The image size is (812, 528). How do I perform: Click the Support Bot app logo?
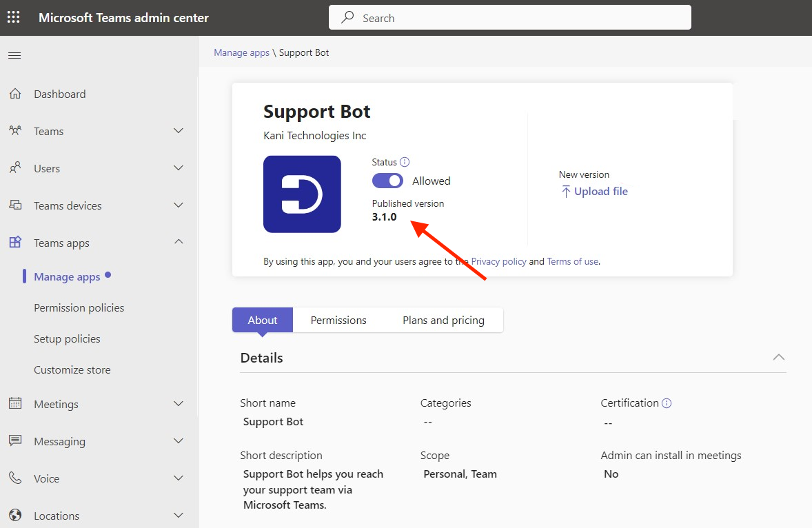(x=302, y=194)
